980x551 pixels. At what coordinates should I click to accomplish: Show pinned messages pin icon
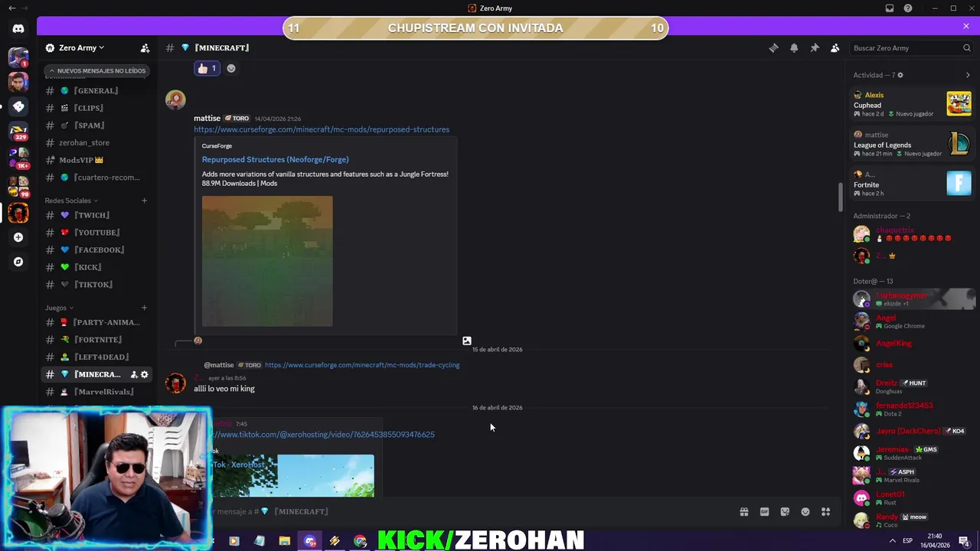coord(815,47)
